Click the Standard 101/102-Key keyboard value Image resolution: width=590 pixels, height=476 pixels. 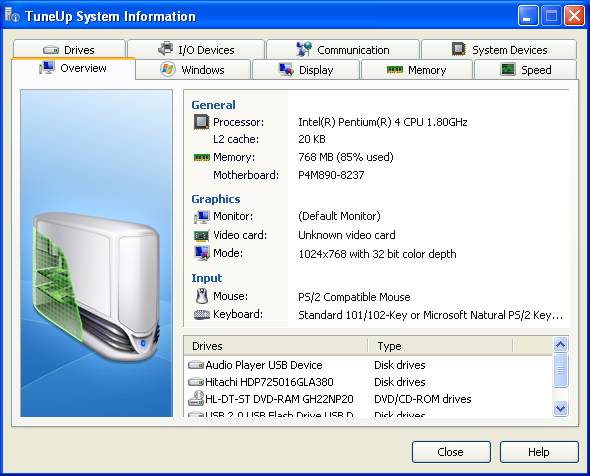(x=430, y=315)
